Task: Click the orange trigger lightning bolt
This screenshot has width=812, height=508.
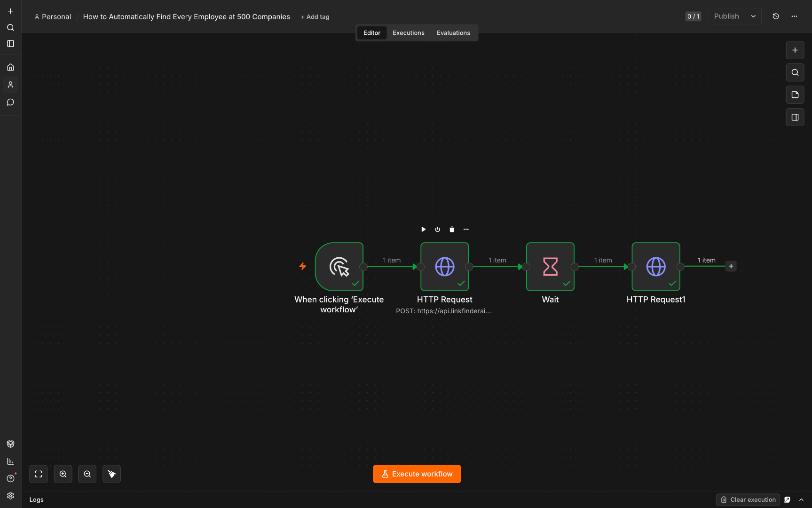Action: point(303,266)
